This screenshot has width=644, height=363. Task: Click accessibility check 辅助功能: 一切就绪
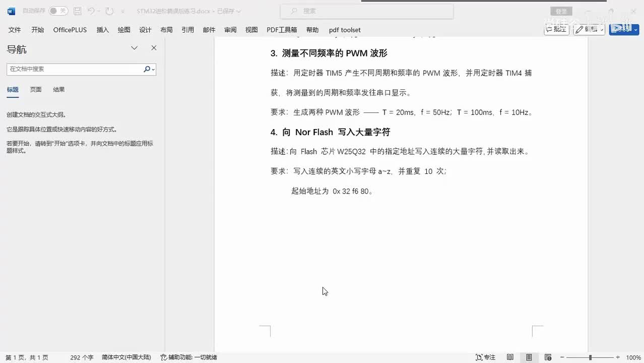189,357
